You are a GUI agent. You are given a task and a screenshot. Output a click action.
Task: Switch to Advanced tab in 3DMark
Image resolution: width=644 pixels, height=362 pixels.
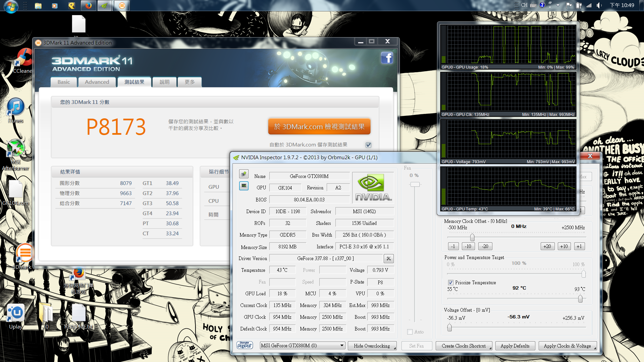point(97,82)
